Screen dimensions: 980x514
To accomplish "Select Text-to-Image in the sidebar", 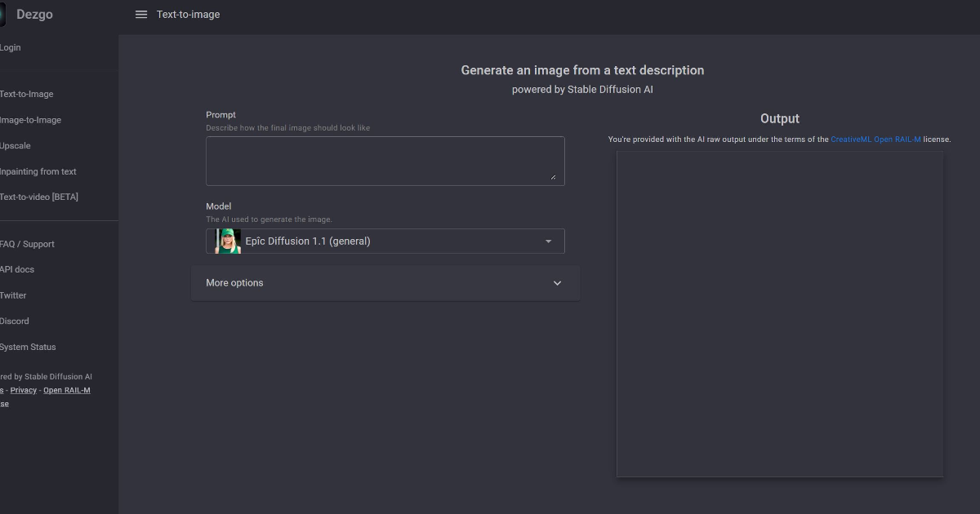I will pyautogui.click(x=26, y=94).
